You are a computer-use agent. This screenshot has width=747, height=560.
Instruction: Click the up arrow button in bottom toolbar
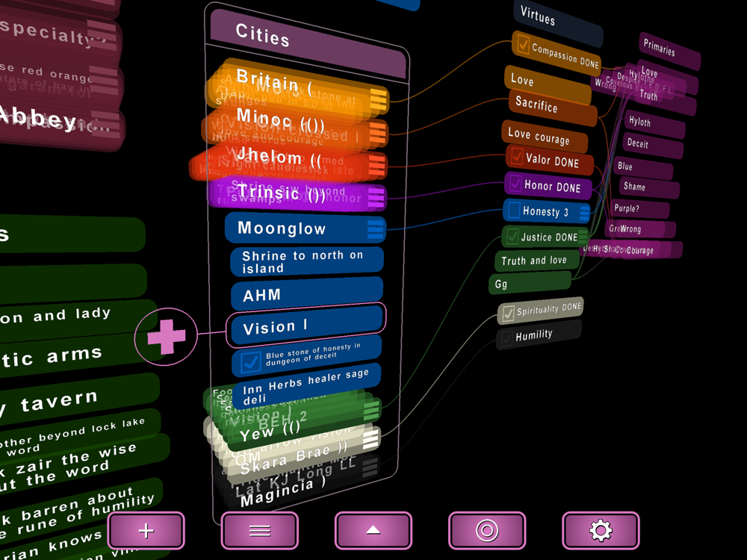pyautogui.click(x=373, y=530)
